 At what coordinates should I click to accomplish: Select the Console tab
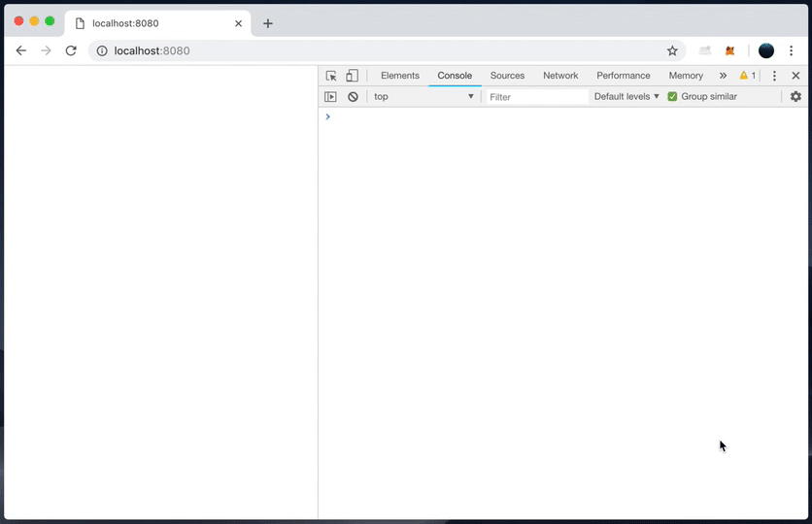[455, 76]
